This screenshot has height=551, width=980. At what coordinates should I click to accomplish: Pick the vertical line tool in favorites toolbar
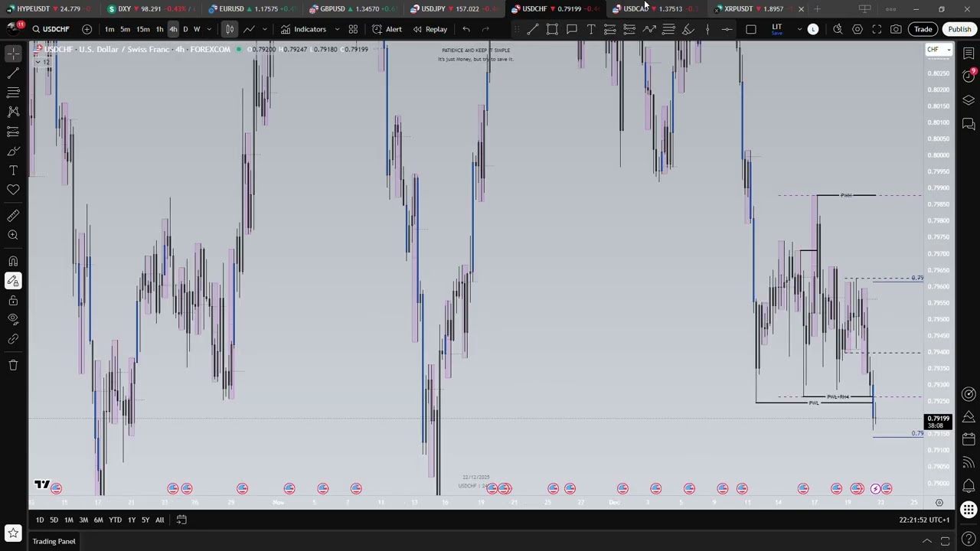pyautogui.click(x=707, y=29)
